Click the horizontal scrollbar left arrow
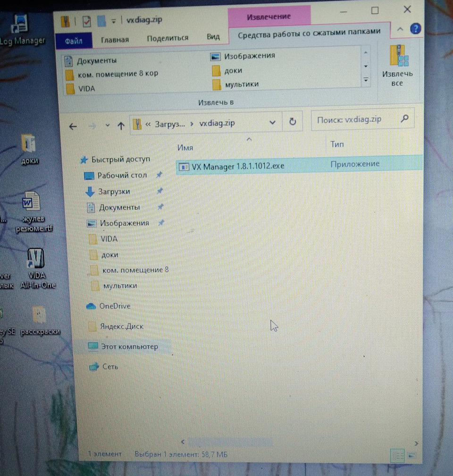Viewport: 453px width, 476px height. pos(183,442)
